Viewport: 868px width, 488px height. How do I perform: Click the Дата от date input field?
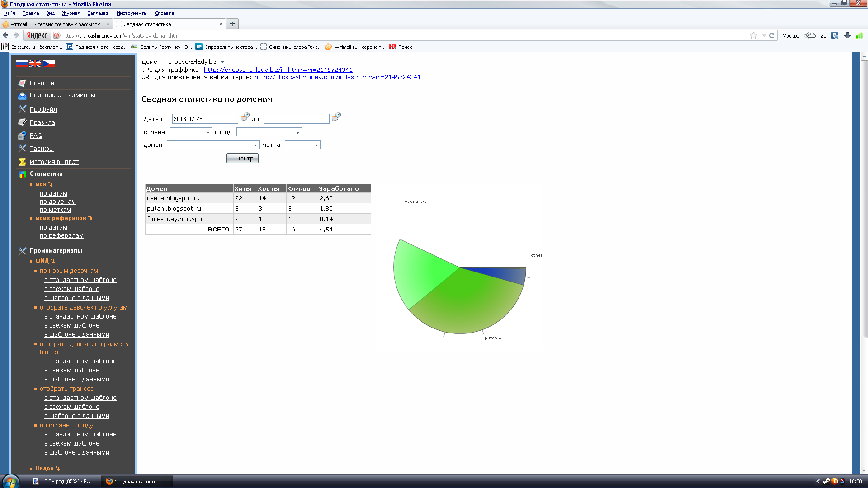[204, 119]
